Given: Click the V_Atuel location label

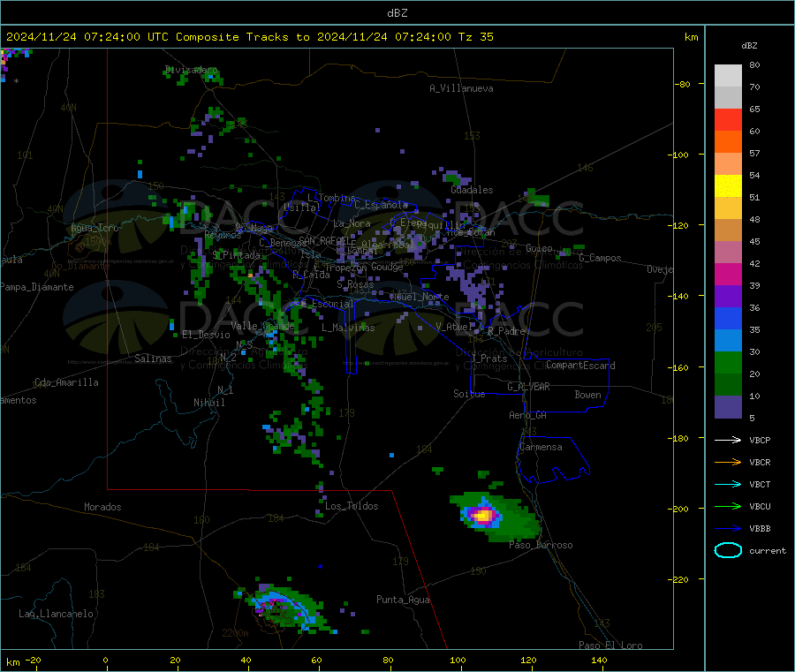Looking at the screenshot, I should 454,327.
